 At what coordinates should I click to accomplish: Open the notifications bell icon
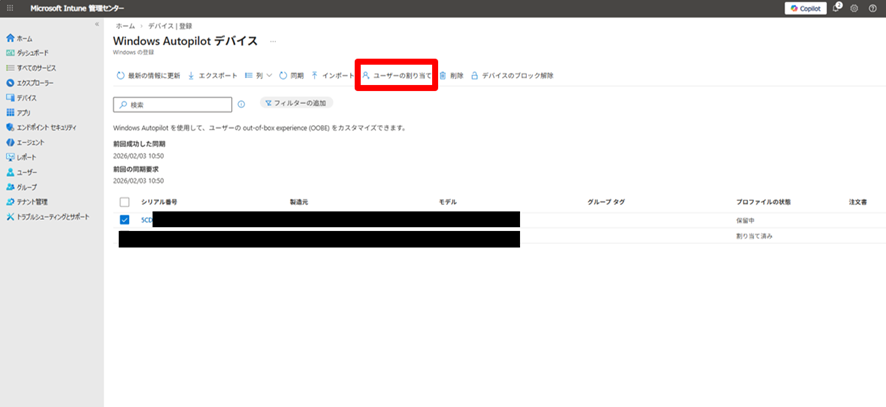(x=836, y=8)
